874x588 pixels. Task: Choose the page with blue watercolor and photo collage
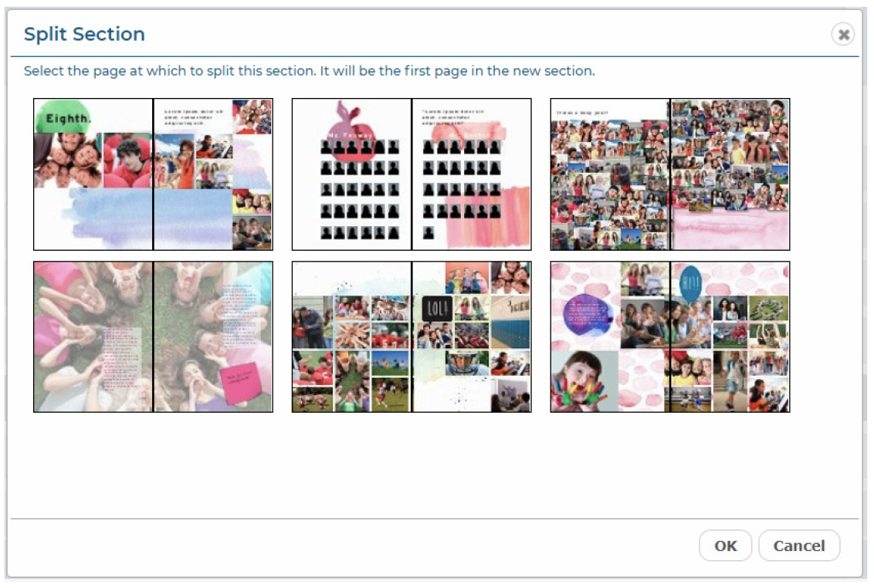(x=213, y=174)
